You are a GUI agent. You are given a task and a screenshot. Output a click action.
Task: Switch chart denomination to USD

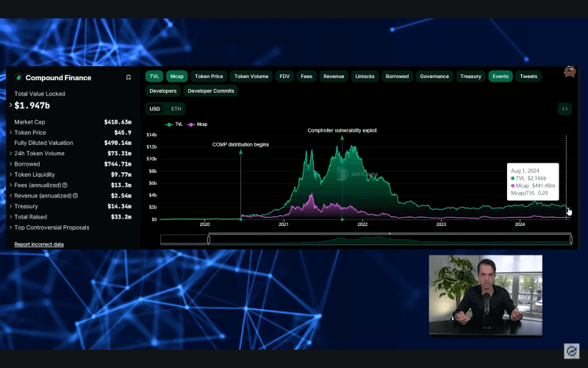click(155, 109)
